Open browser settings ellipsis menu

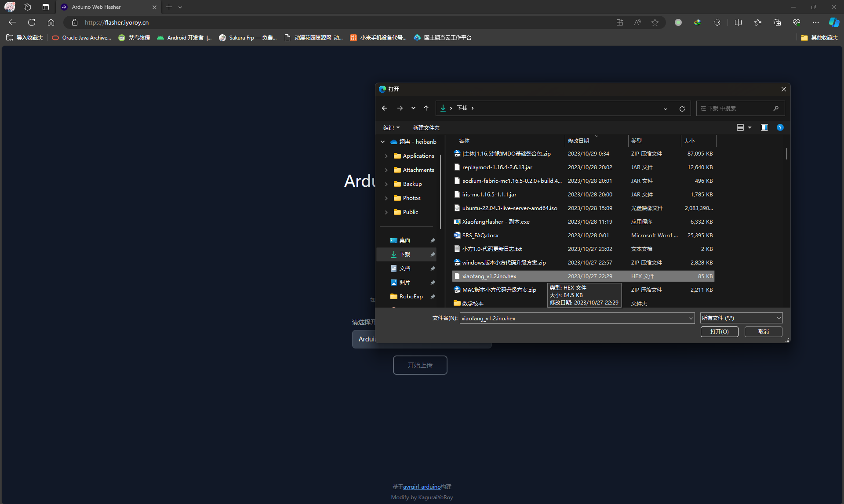[x=816, y=22]
